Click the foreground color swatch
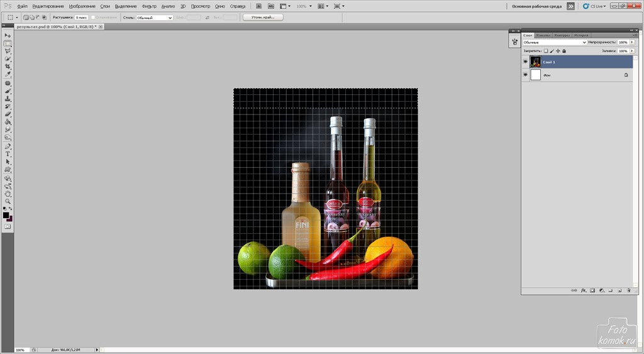This screenshot has height=354, width=644. click(x=6, y=215)
